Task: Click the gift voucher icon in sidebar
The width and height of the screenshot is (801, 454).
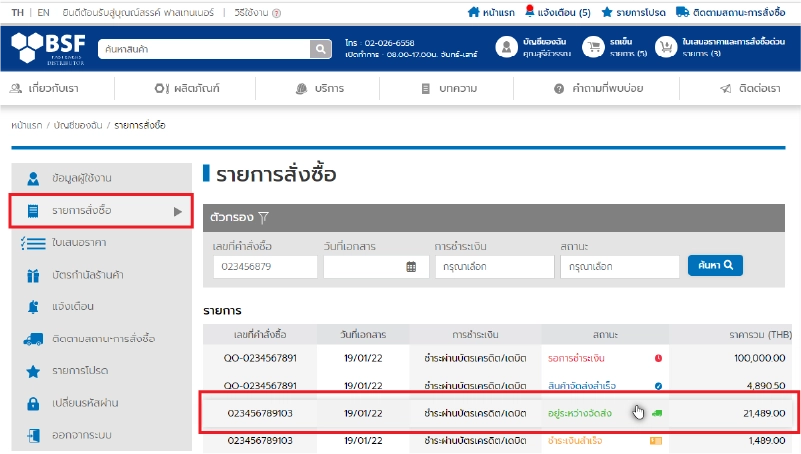Action: [33, 274]
